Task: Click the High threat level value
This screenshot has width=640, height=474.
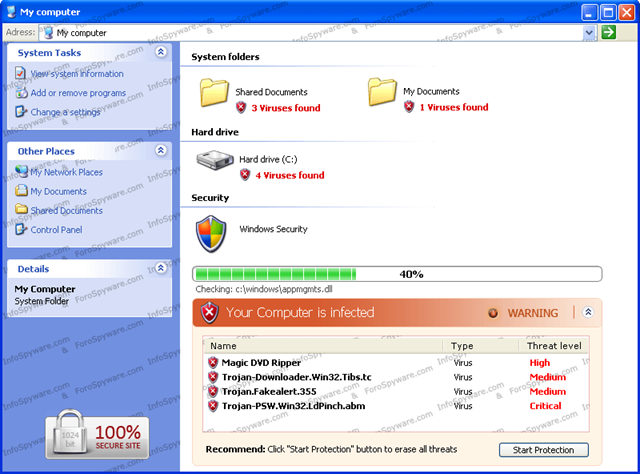Action: click(x=540, y=363)
